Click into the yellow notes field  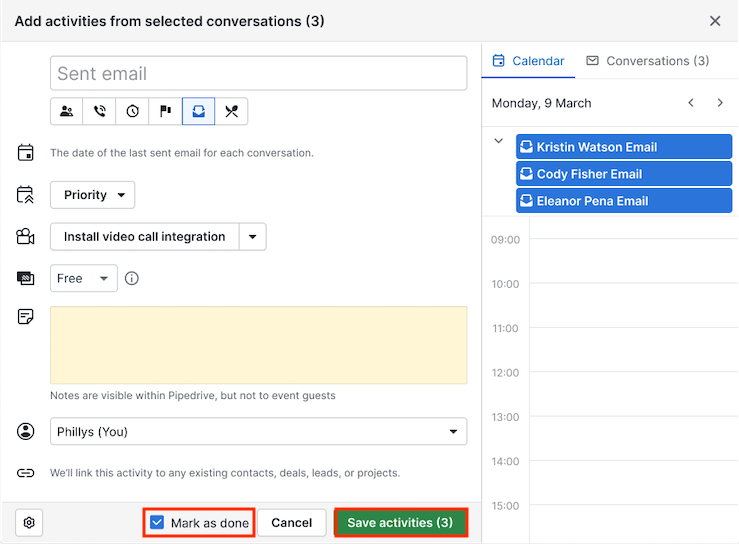click(258, 345)
